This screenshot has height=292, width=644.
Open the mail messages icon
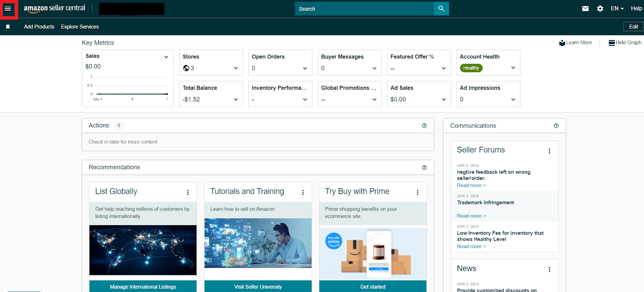[x=585, y=8]
